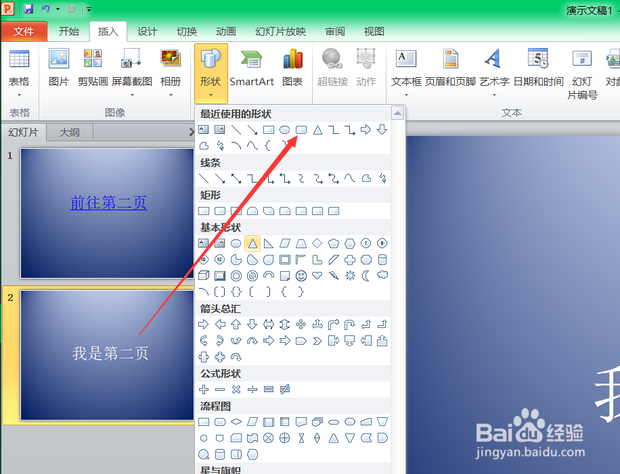The height and width of the screenshot is (474, 620).
Task: Choose the sun shape
Action: [x=350, y=276]
